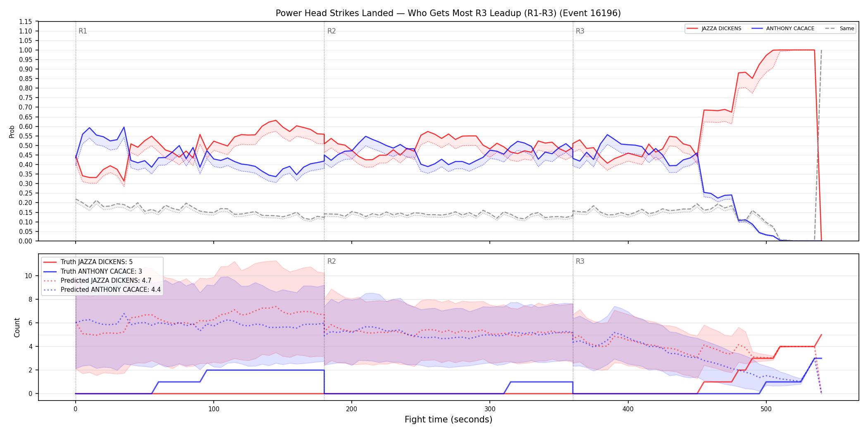Click the 4 tick on the Count axis

[x=30, y=346]
